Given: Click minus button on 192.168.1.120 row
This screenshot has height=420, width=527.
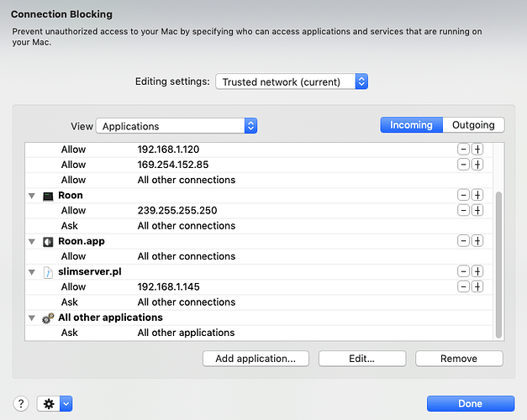Looking at the screenshot, I should click(463, 150).
